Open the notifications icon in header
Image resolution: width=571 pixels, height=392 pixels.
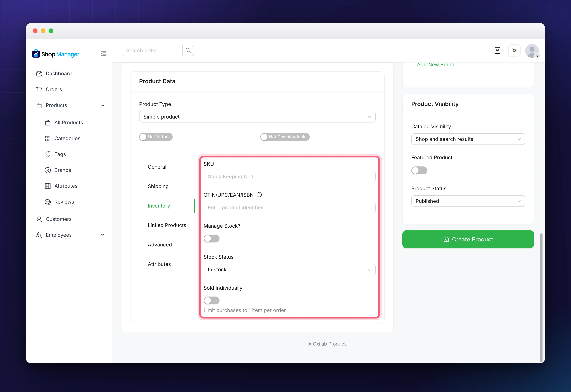tap(497, 50)
